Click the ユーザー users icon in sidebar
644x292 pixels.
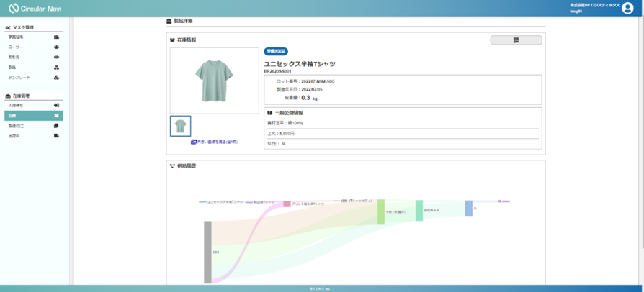(56, 47)
